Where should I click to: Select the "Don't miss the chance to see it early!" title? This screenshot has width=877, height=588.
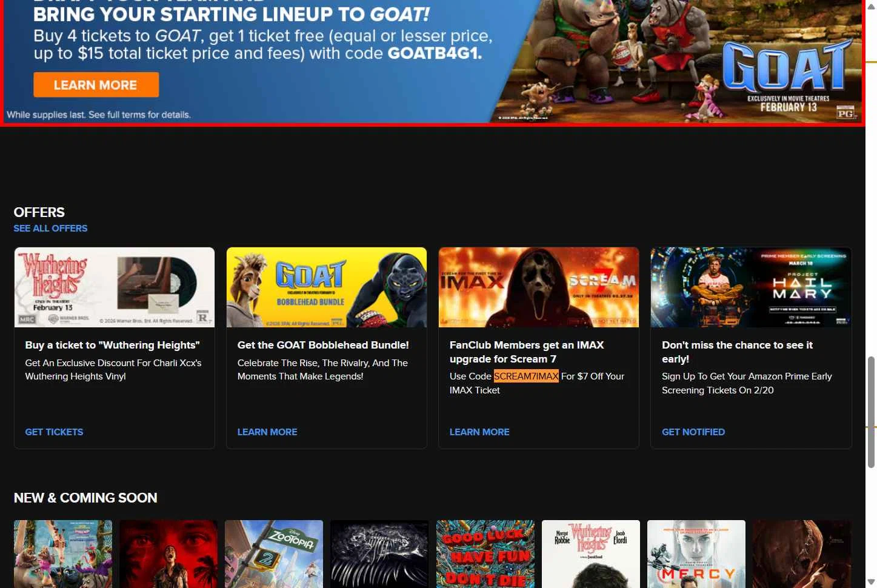pos(737,352)
